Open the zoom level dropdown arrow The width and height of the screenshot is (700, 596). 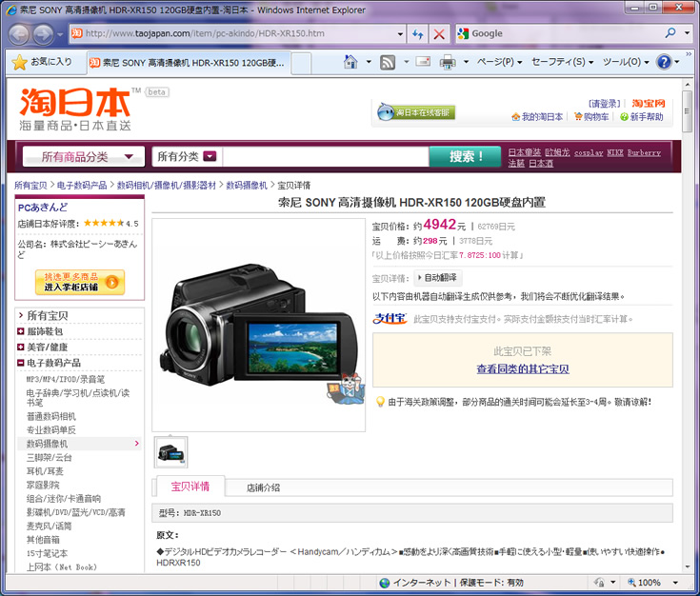click(x=675, y=582)
